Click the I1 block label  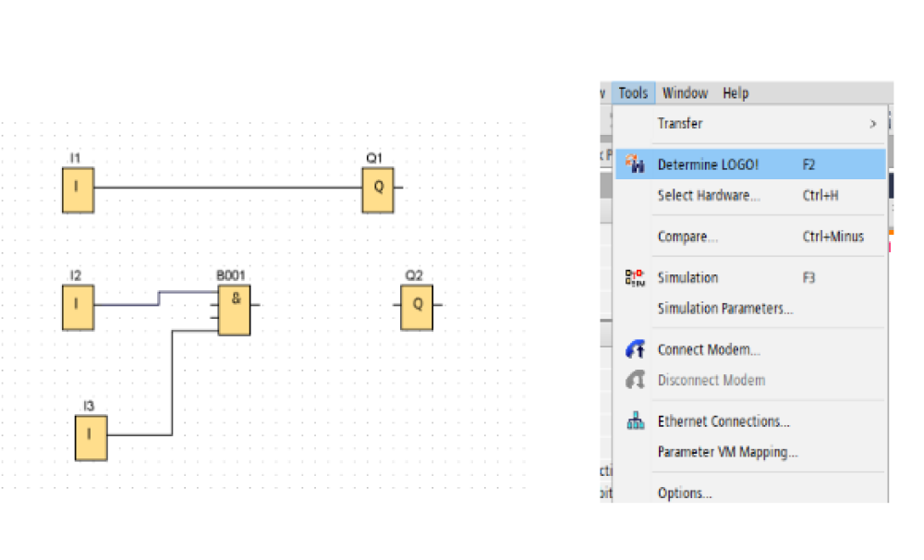point(75,157)
